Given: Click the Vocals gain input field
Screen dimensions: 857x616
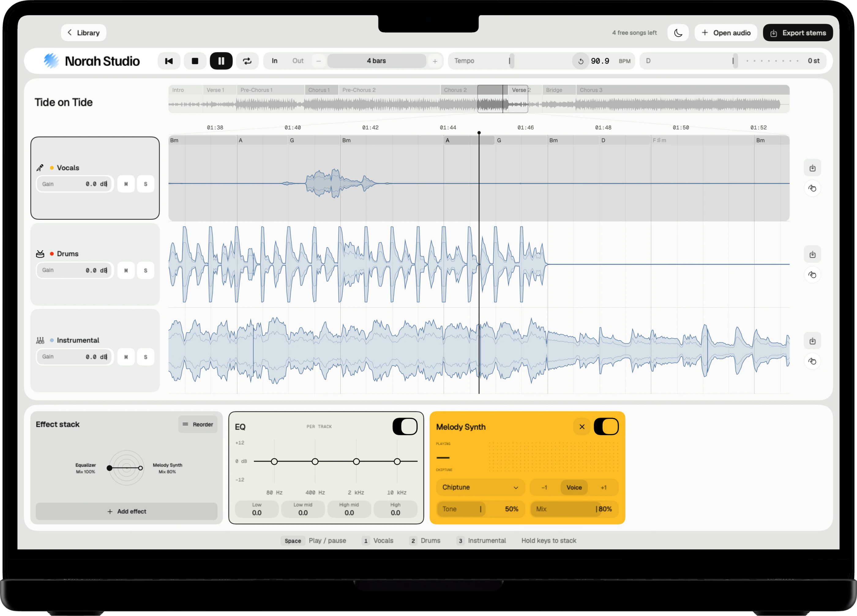Looking at the screenshot, I should point(75,184).
